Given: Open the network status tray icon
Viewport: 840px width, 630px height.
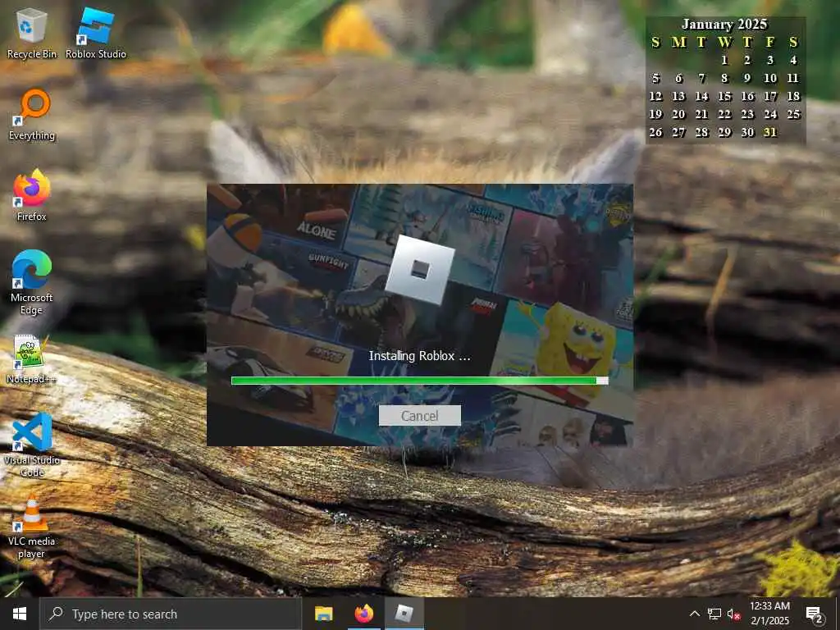Looking at the screenshot, I should (714, 614).
